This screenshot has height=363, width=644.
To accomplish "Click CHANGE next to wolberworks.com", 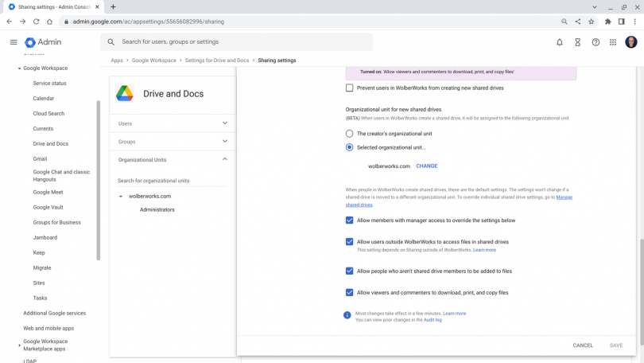I will [x=426, y=166].
